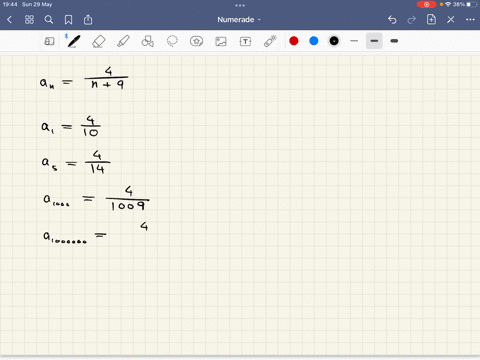Select the thinnest stroke width
Viewport: 480px width, 360px height.
tap(354, 41)
